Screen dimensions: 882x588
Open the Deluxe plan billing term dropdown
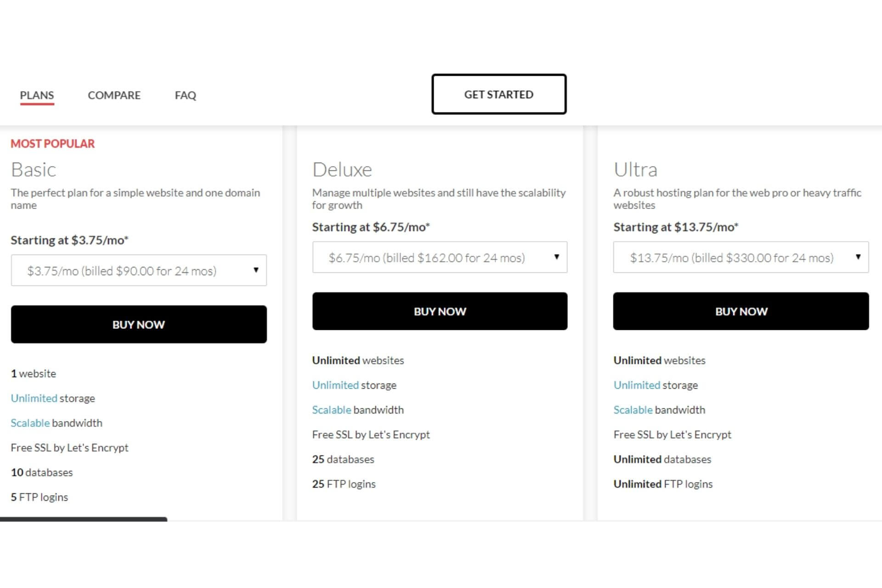(440, 257)
